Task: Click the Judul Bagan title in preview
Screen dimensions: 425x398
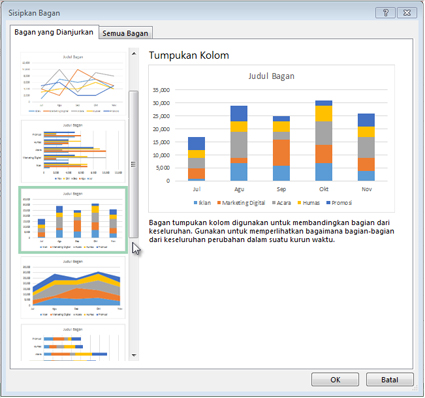Action: [271, 76]
